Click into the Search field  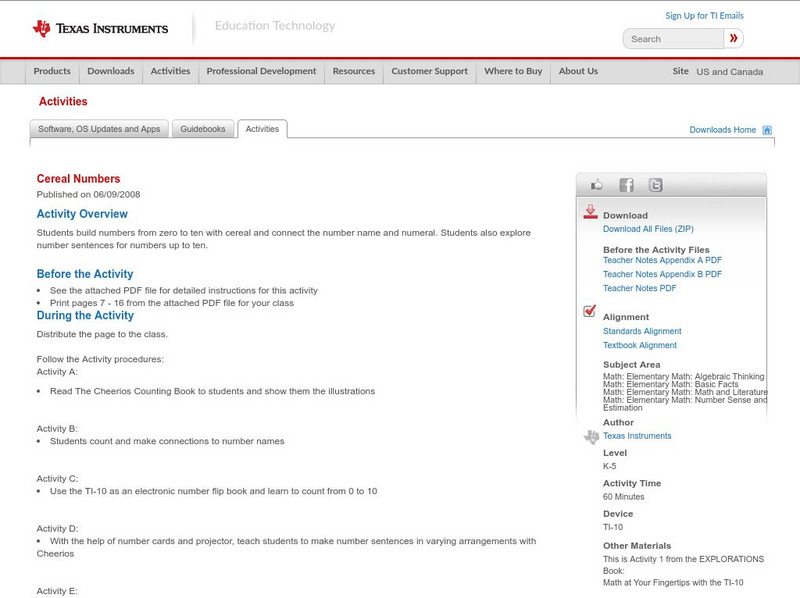[673, 39]
